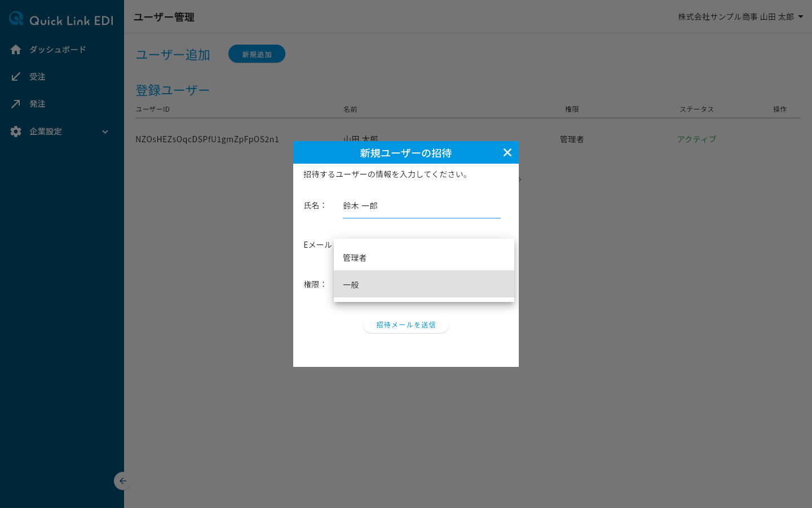Click the 受注 arrow icon
812x508 pixels.
click(16, 77)
